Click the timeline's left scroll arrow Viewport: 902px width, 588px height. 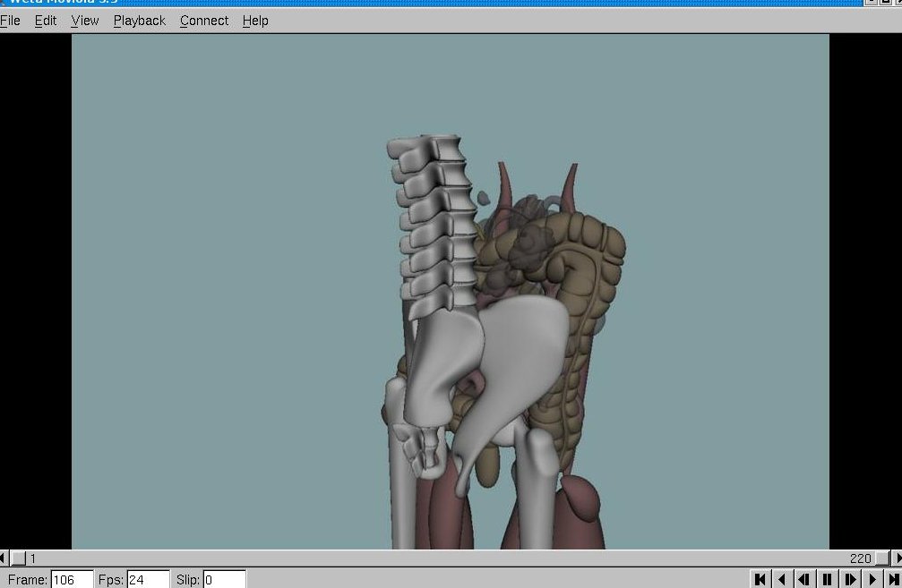pyautogui.click(x=3, y=558)
